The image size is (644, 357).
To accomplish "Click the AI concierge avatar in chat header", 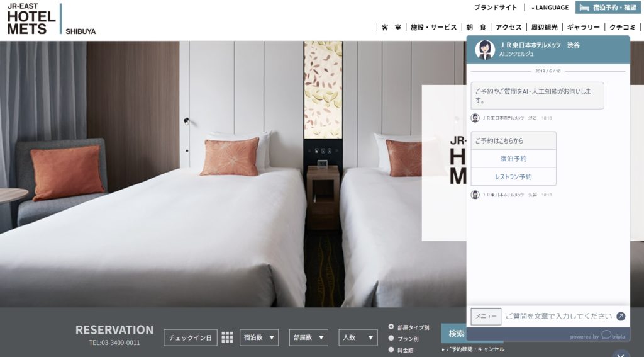I will (484, 50).
